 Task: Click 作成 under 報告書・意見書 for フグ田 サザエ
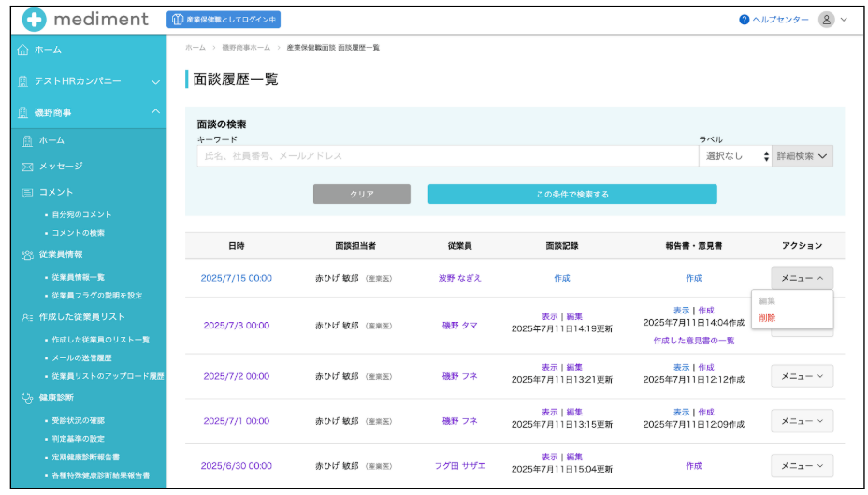[694, 466]
